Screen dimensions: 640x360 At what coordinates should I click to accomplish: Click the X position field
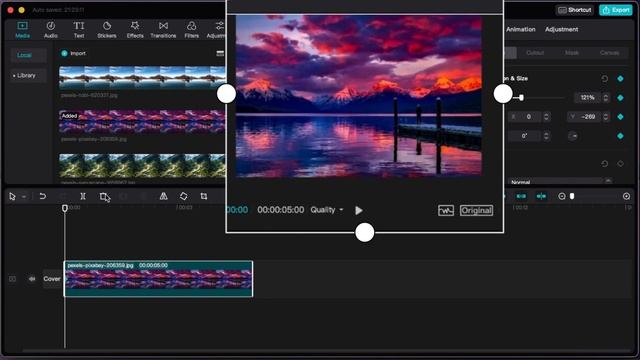(x=525, y=117)
